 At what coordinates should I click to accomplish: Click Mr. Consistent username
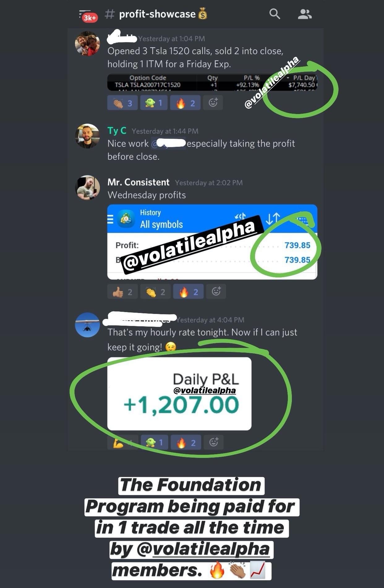tap(138, 182)
